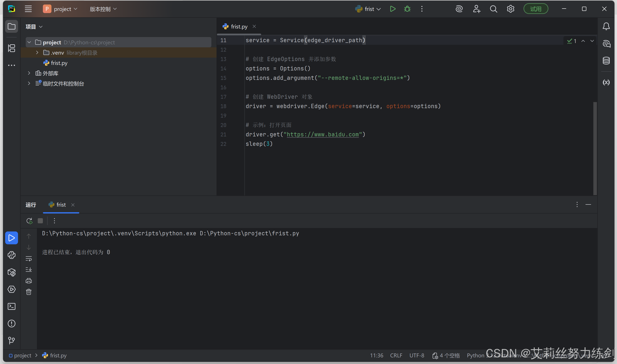
Task: Open the Python Console tool window
Action: (x=12, y=255)
